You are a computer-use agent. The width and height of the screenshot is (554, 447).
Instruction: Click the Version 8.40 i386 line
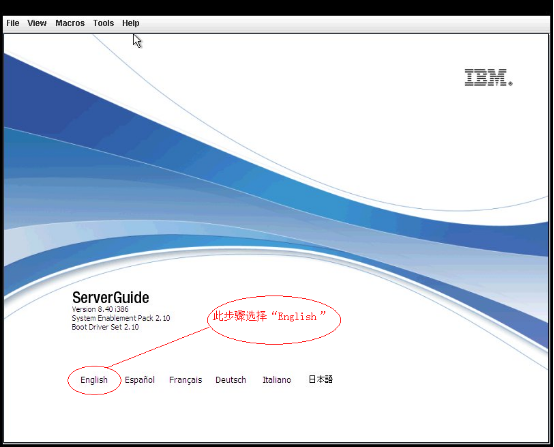pos(100,309)
